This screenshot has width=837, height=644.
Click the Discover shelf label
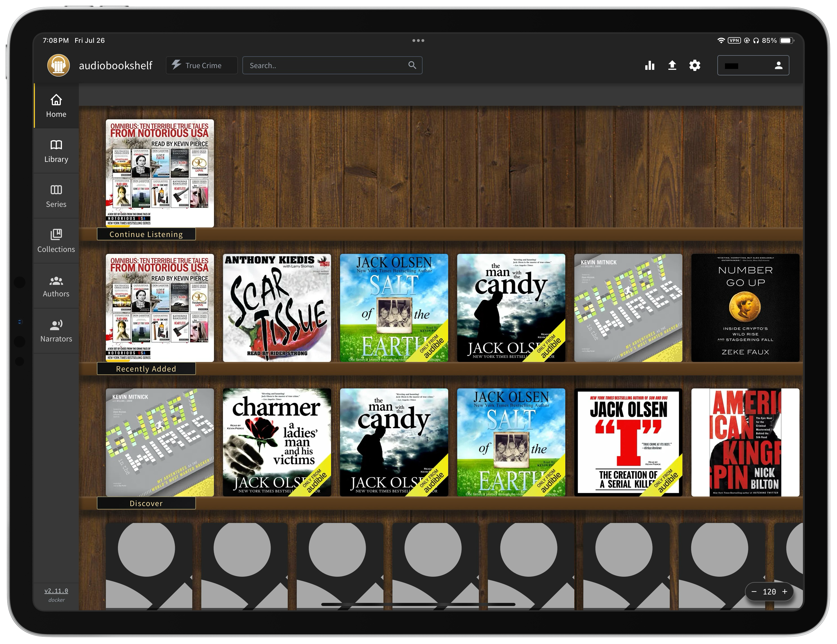pos(146,503)
